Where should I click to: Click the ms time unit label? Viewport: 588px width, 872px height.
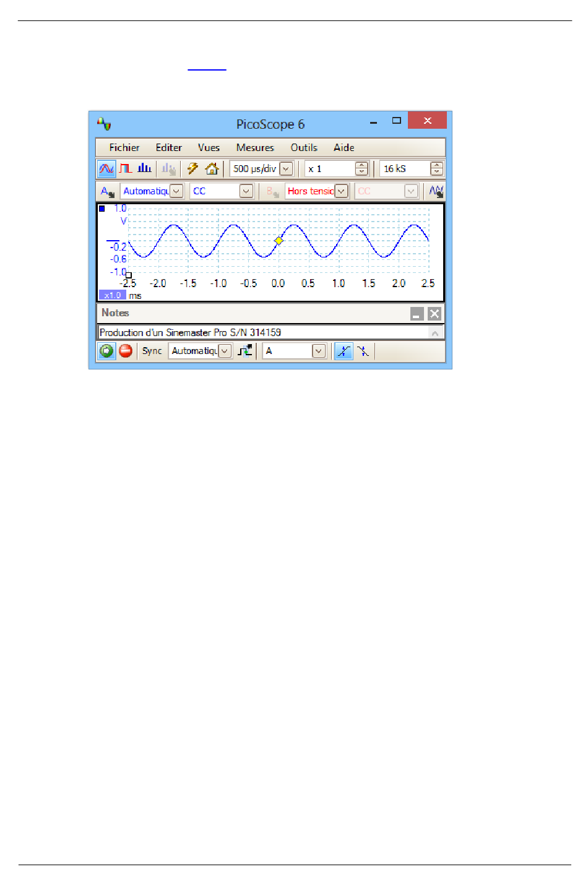click(136, 296)
